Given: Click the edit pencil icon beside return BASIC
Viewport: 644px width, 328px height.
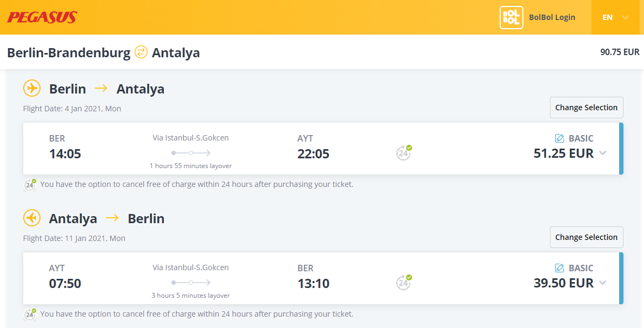Looking at the screenshot, I should point(560,268).
